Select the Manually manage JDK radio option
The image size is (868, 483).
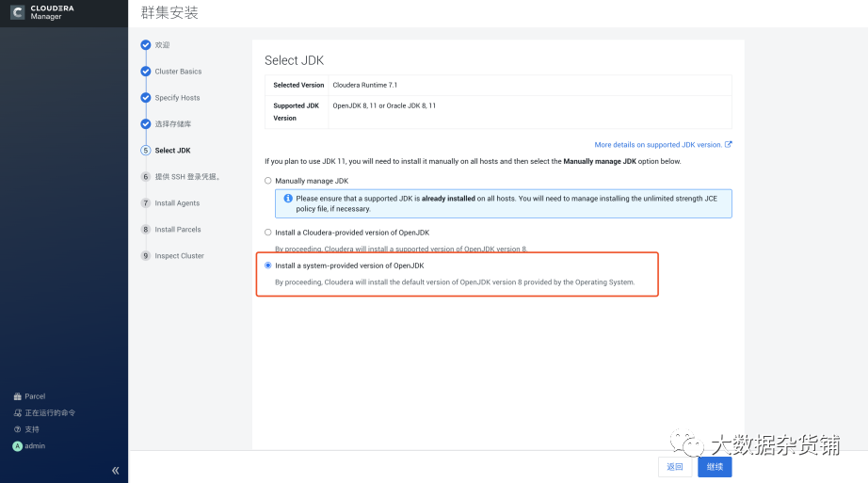tap(268, 181)
